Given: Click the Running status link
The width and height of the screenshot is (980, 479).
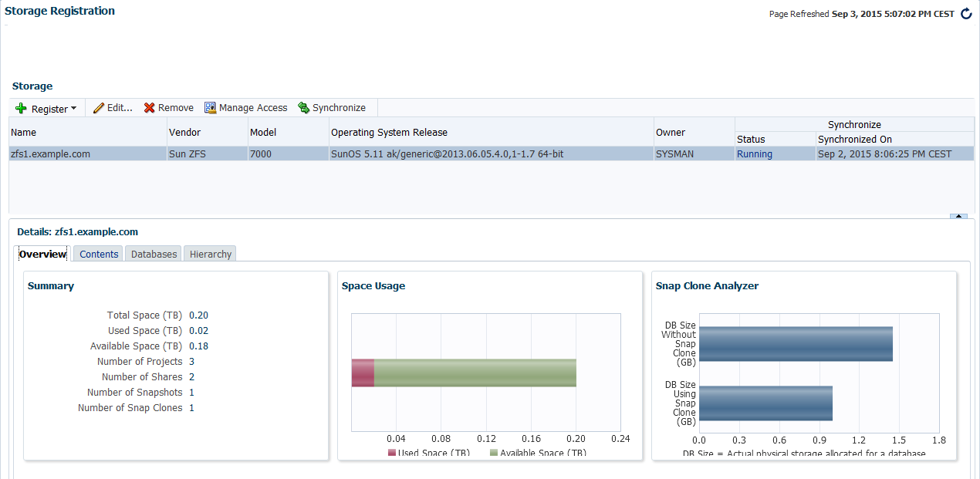Looking at the screenshot, I should pos(754,153).
